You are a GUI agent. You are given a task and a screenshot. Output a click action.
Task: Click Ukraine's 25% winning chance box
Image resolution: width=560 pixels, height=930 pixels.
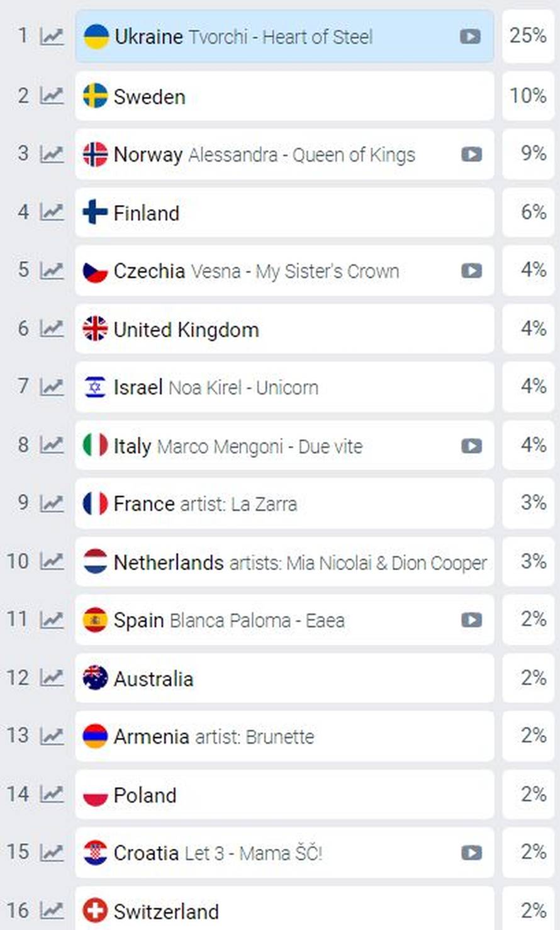coord(528,36)
